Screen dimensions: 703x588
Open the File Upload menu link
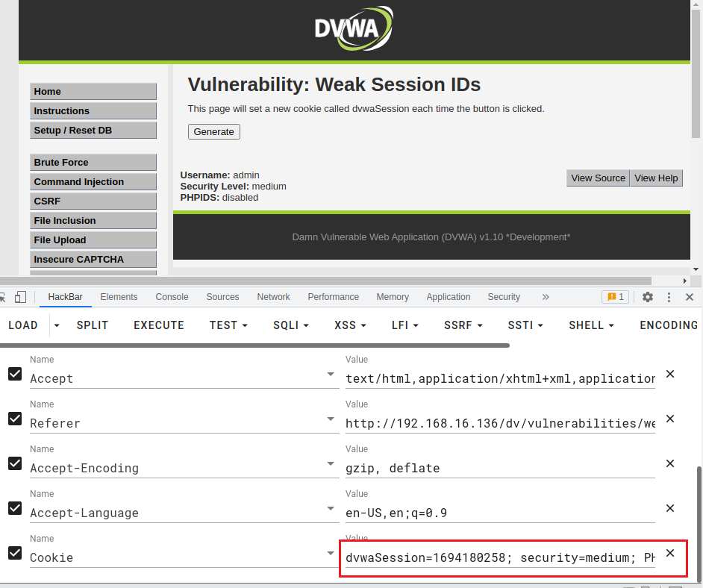93,240
